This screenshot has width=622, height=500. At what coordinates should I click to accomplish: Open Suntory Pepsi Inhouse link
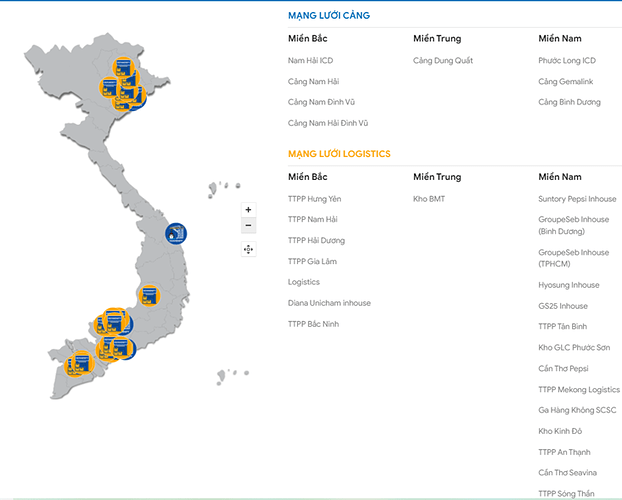[577, 199]
